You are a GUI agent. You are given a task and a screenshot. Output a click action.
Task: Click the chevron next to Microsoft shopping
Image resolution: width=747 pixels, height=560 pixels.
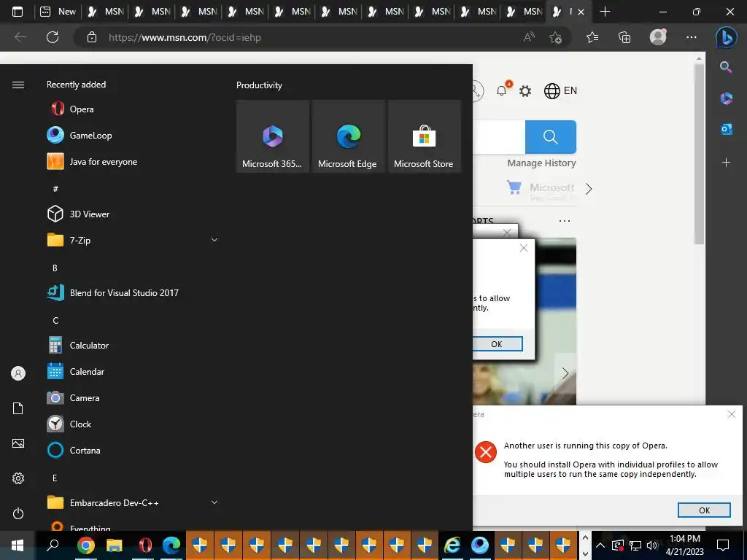[x=589, y=189]
